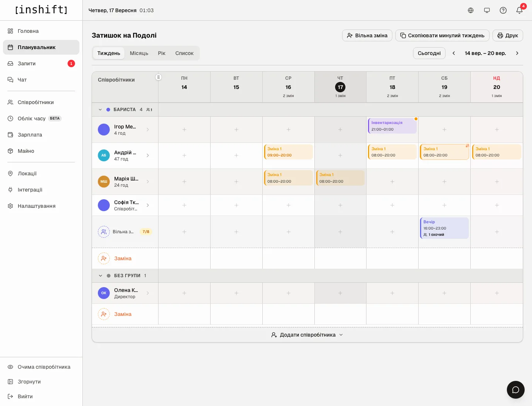532x406 pixels.
Task: Click the Заміна add-person icon under Бариста
Action: click(104, 258)
